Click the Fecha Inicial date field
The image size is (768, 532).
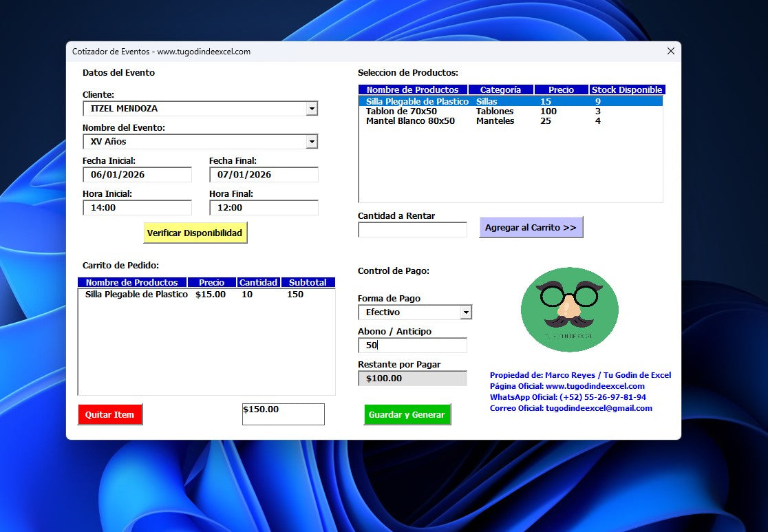point(137,175)
